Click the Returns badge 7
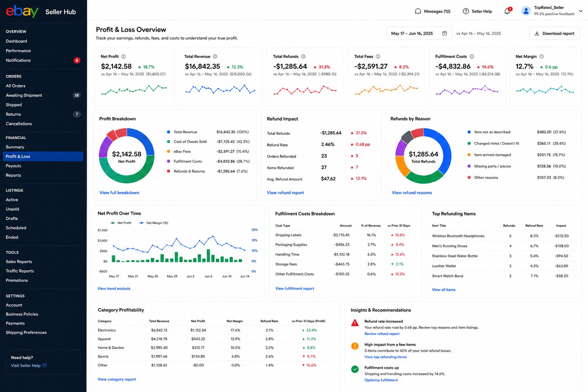 (x=76, y=114)
